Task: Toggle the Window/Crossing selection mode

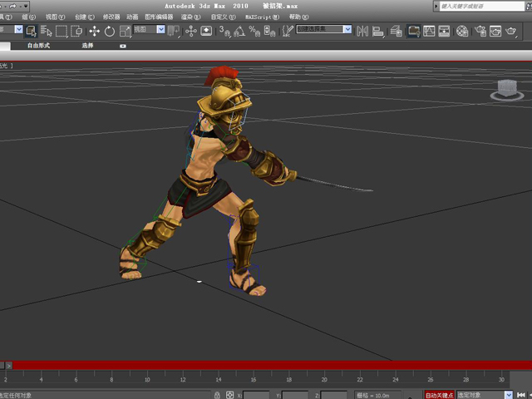Action: point(76,32)
